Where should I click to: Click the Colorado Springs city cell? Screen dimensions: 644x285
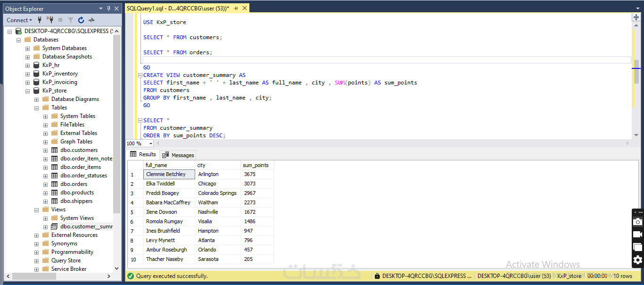point(218,193)
